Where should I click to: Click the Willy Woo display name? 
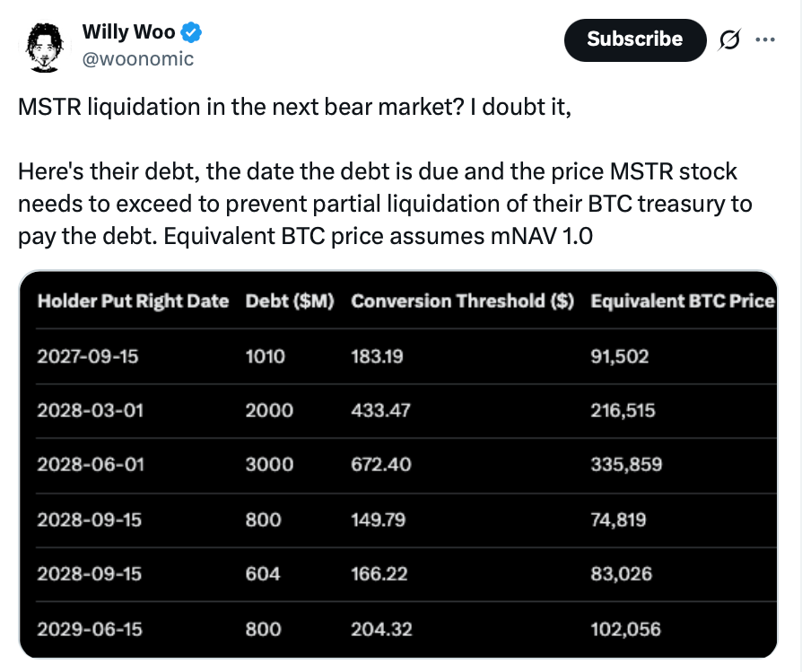tap(126, 31)
